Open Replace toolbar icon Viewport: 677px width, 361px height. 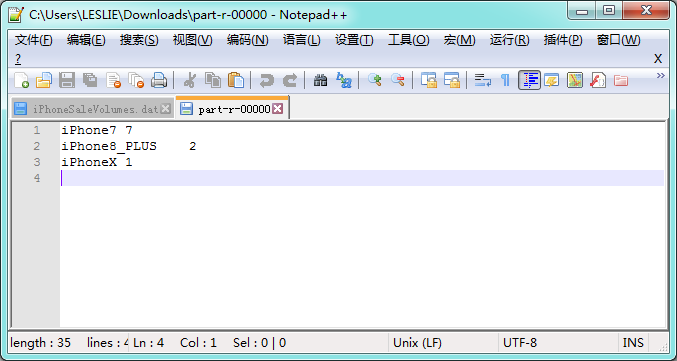pos(344,81)
